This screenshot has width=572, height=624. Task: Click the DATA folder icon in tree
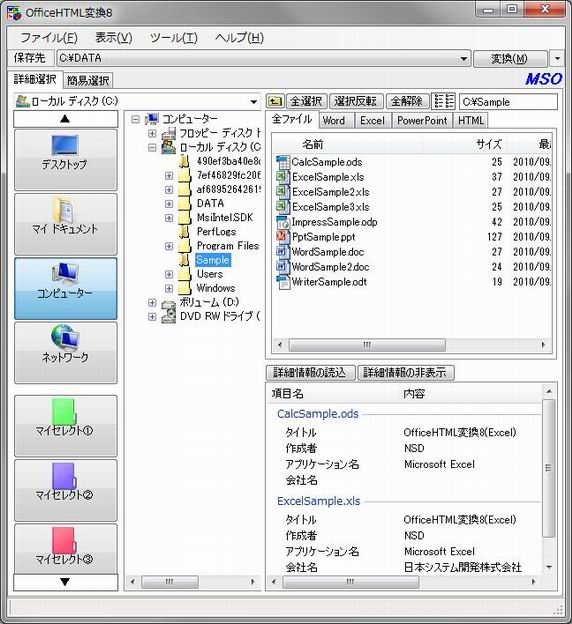pos(184,203)
